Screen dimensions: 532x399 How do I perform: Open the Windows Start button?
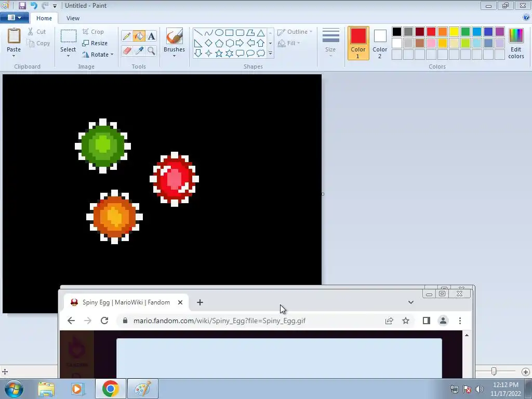point(14,389)
